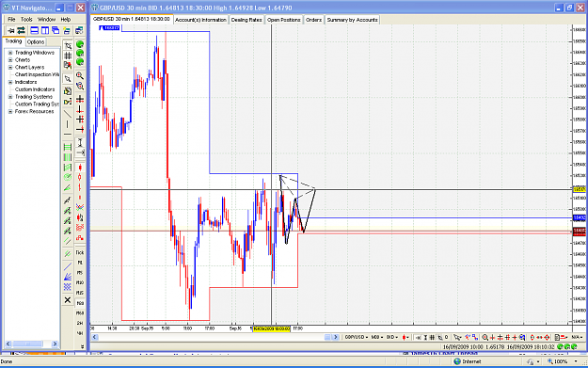Switch to the Orders tab
The image size is (588, 368).
coord(313,20)
